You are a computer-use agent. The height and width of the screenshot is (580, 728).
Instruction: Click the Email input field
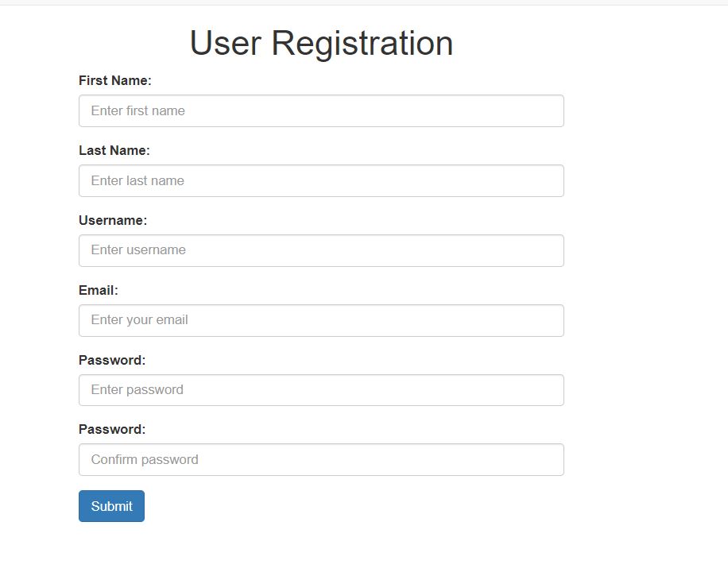click(x=321, y=320)
